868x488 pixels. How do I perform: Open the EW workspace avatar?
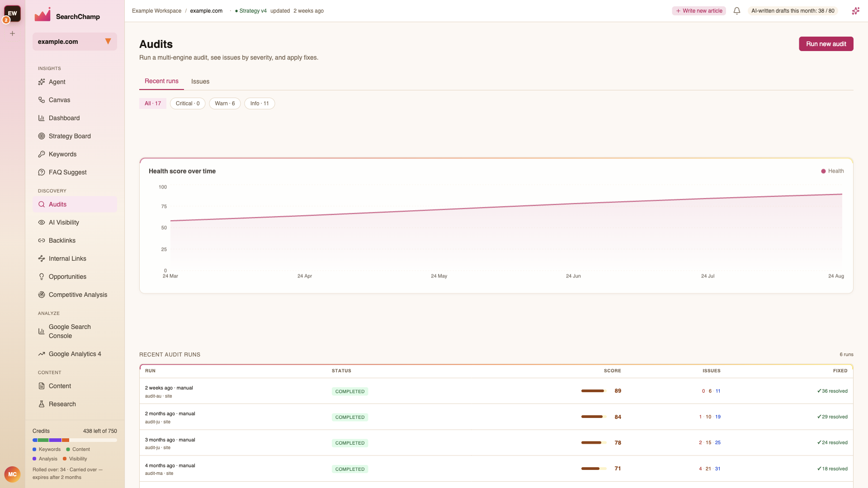[13, 14]
